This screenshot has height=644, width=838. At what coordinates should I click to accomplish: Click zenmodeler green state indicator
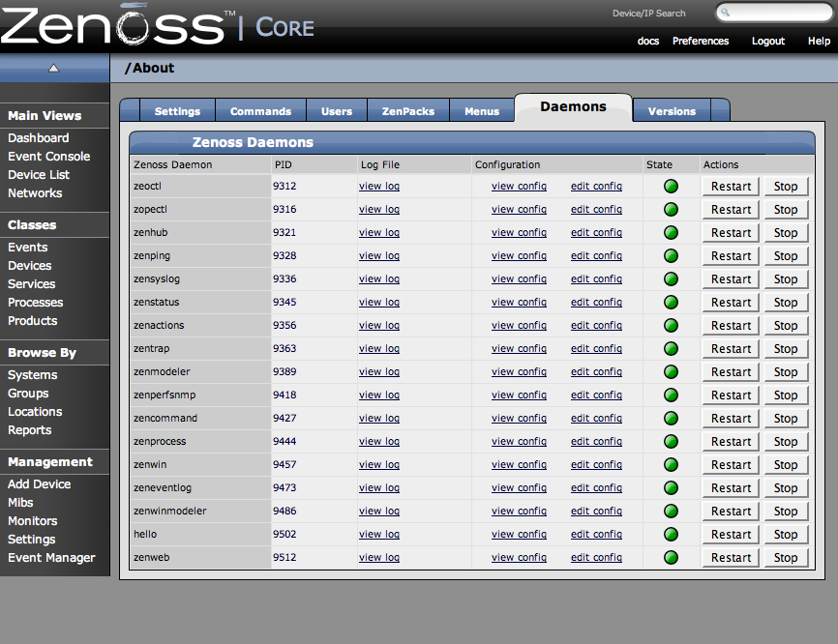[671, 371]
